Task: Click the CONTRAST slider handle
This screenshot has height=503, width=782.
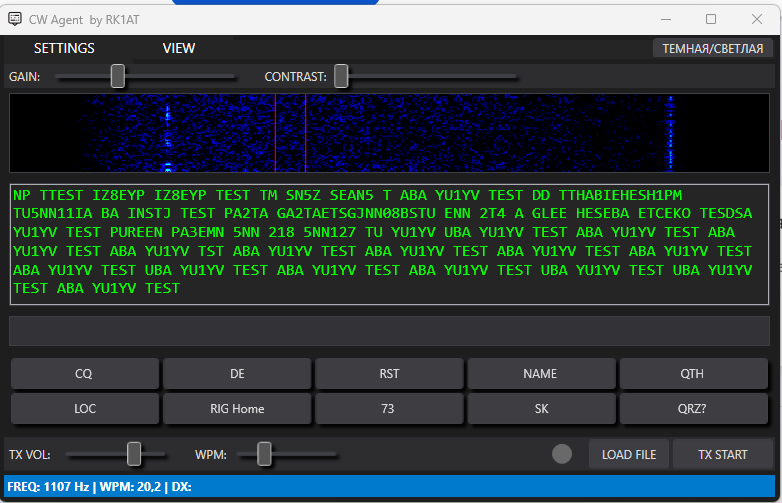Action: pos(341,76)
